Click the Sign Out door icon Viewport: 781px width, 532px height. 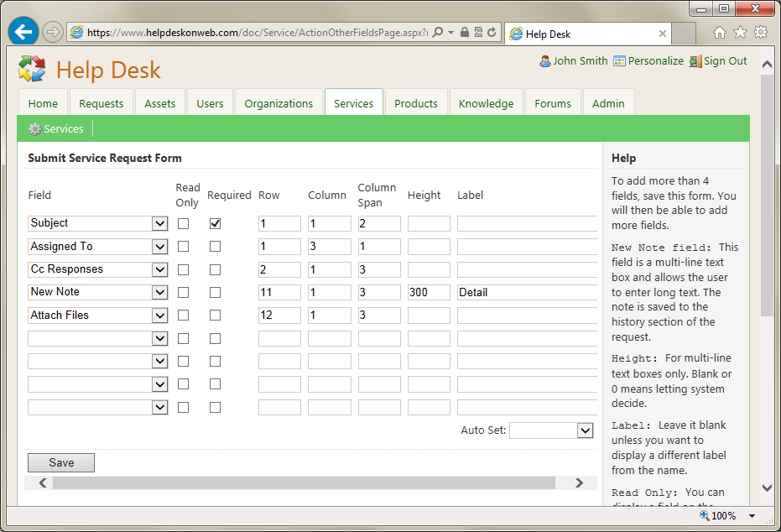[x=695, y=61]
